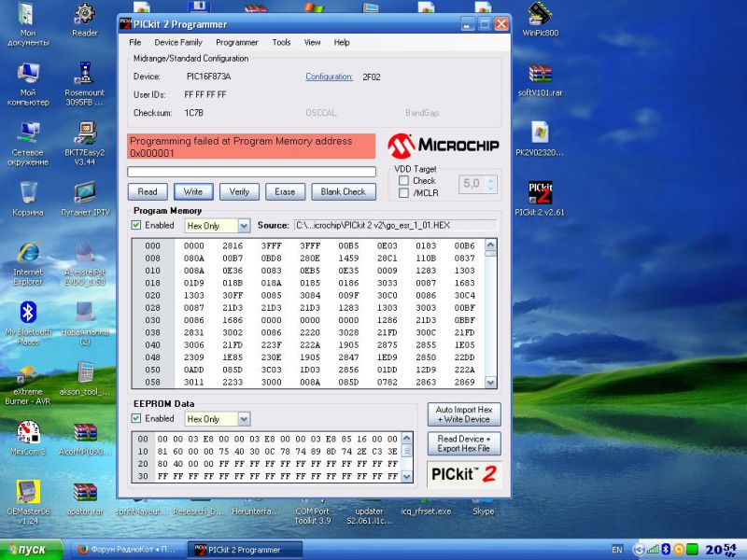Image resolution: width=747 pixels, height=560 pixels.
Task: Click the Verify button
Action: [239, 192]
